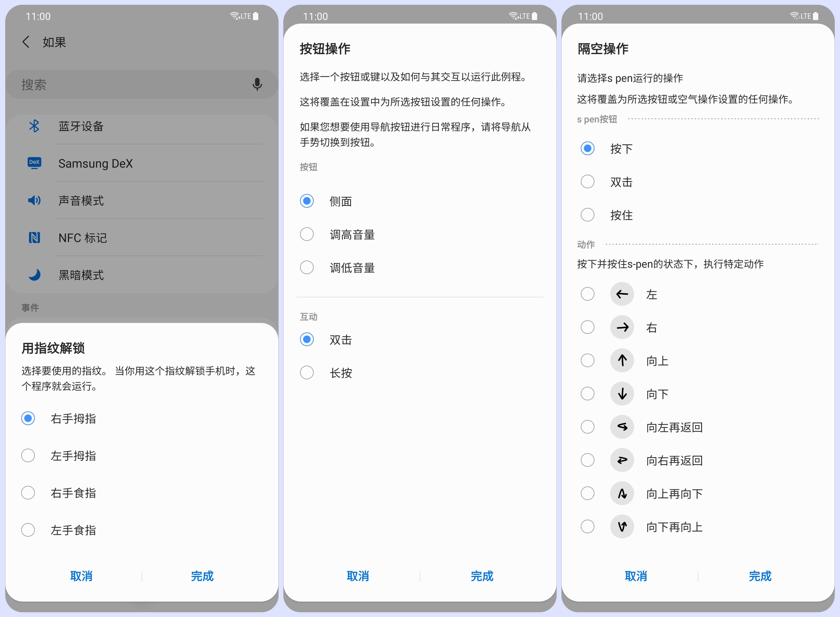Tap the 向上再向下 gesture icon
This screenshot has height=617, width=840.
pyautogui.click(x=622, y=493)
